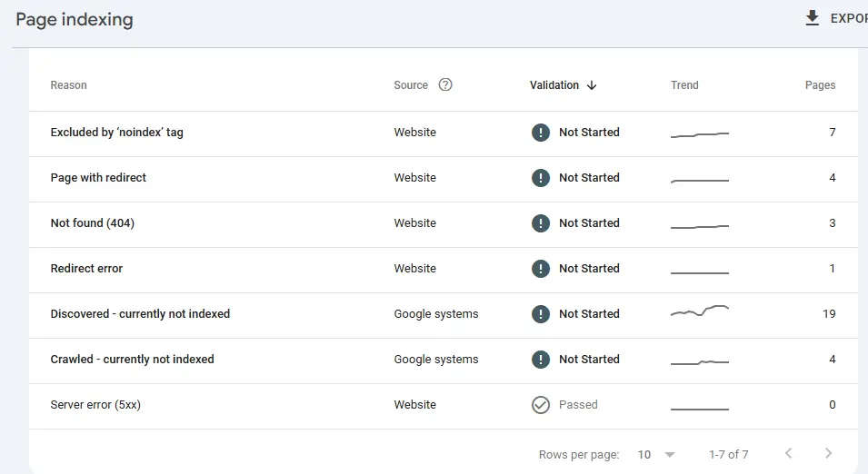Viewport: 868px width, 474px height.
Task: Sort table by Reason column header
Action: click(69, 85)
